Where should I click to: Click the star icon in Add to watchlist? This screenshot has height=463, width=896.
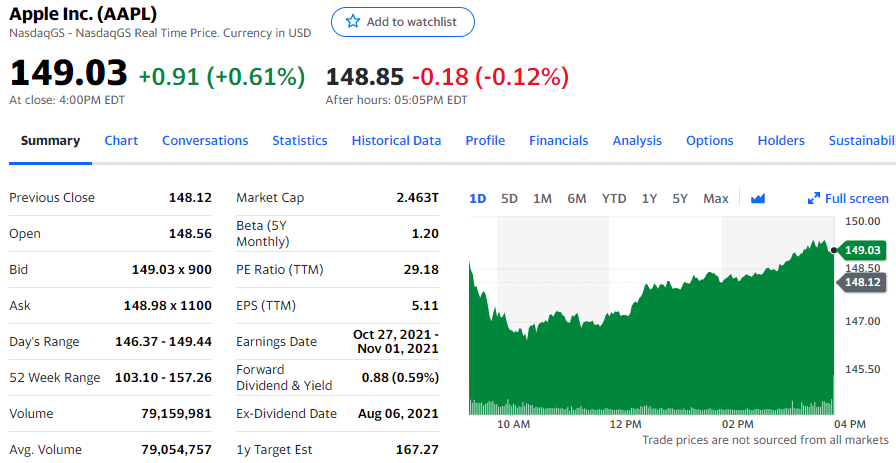[x=352, y=22]
